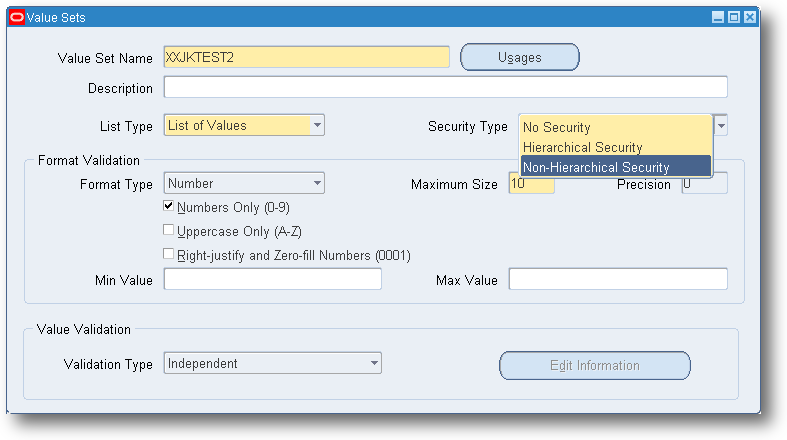The width and height of the screenshot is (787, 440).
Task: Toggle the Numbers Only (0-9) checkbox
Action: pos(169,206)
